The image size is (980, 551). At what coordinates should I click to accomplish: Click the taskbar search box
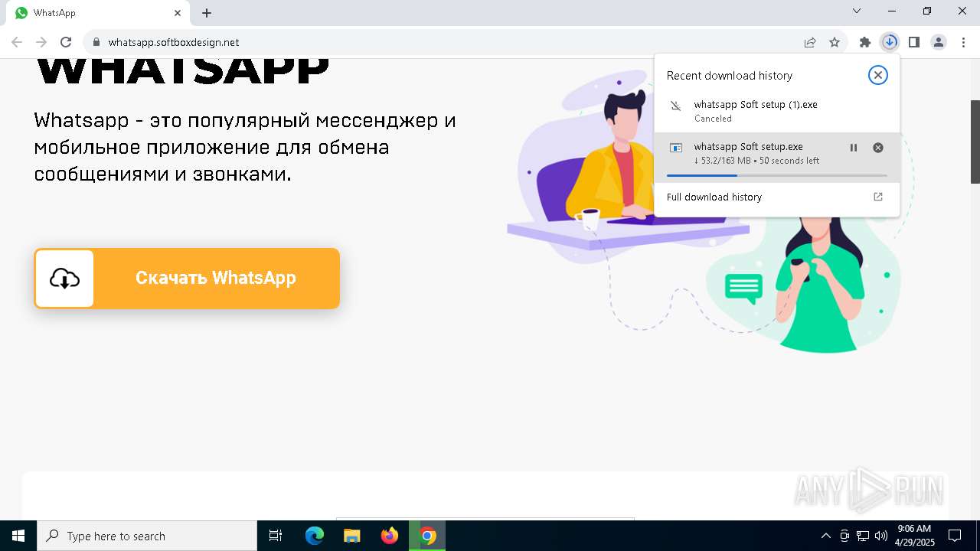pos(147,536)
